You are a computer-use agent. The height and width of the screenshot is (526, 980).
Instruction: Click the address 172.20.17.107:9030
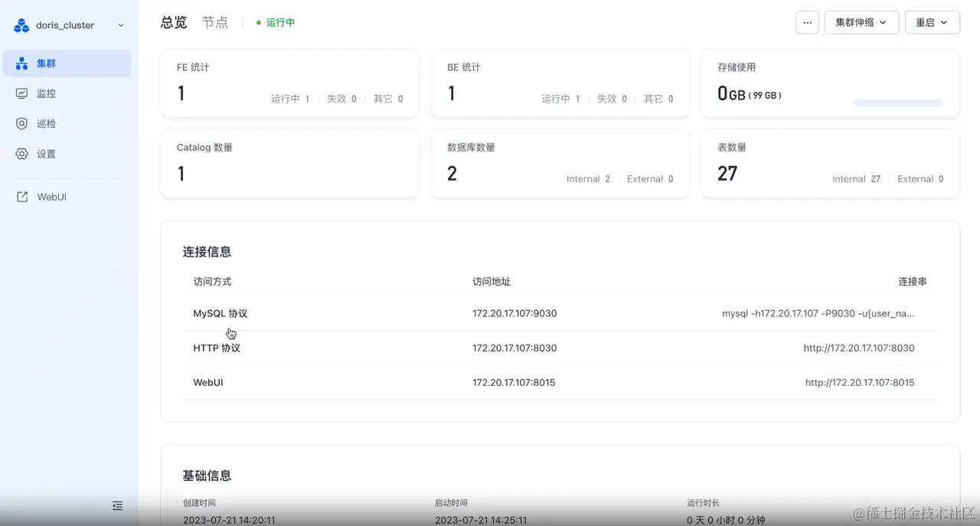[514, 313]
